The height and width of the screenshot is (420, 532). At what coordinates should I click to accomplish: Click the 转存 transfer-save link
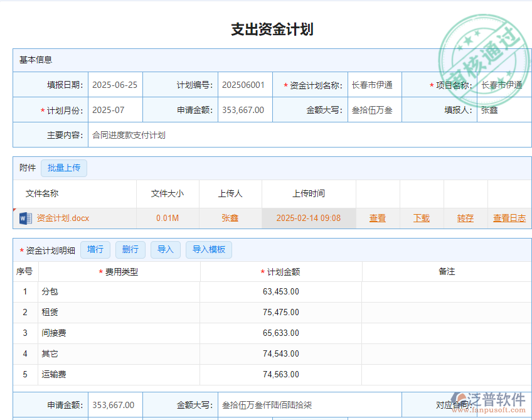point(465,217)
